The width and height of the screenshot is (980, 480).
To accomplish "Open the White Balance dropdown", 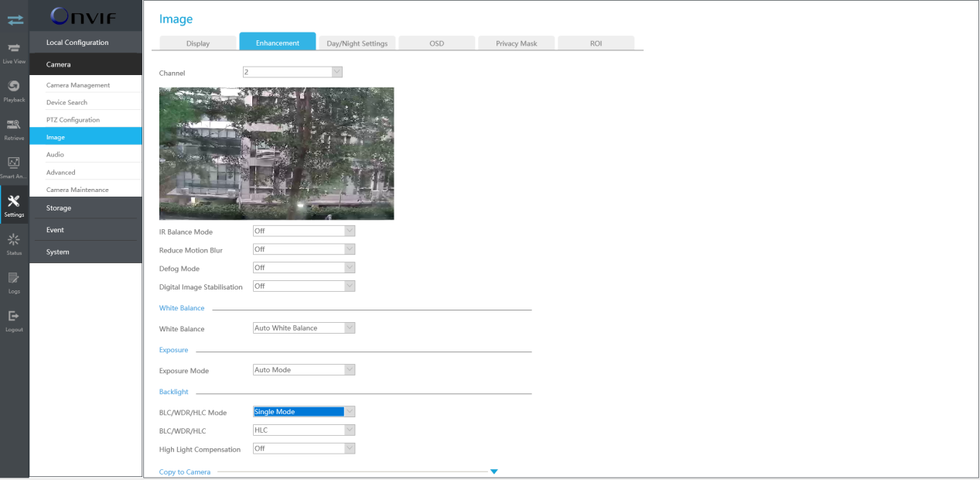I will (304, 328).
